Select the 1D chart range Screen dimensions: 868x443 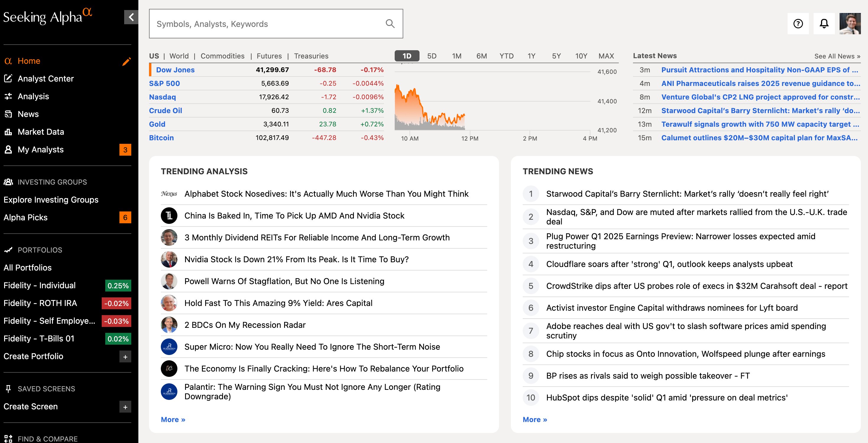coord(407,56)
